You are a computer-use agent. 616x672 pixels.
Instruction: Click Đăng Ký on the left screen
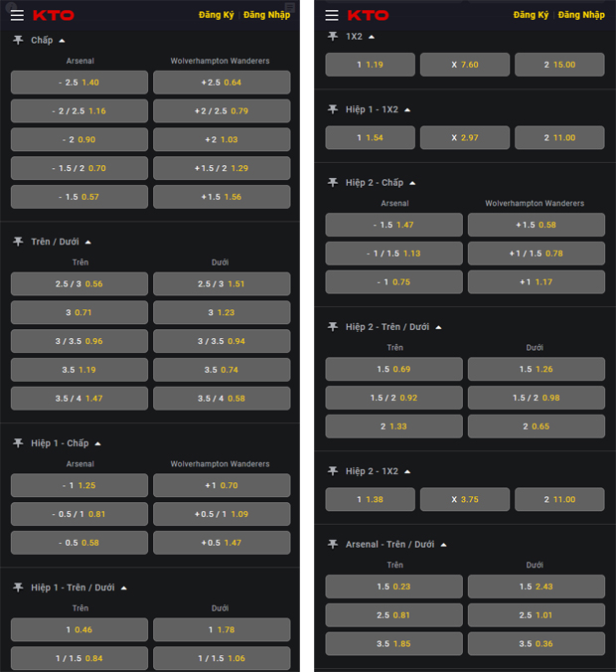click(x=216, y=15)
